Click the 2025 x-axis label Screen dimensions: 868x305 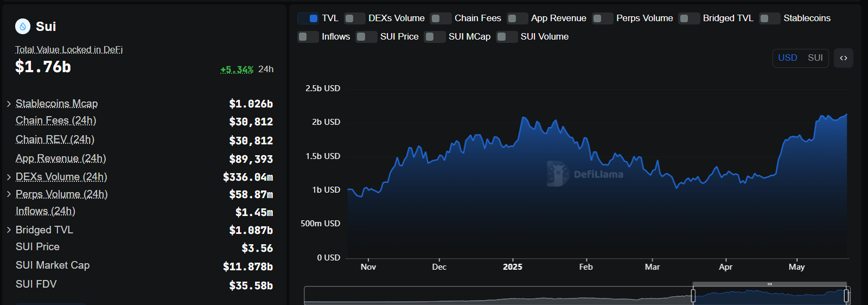(x=513, y=267)
